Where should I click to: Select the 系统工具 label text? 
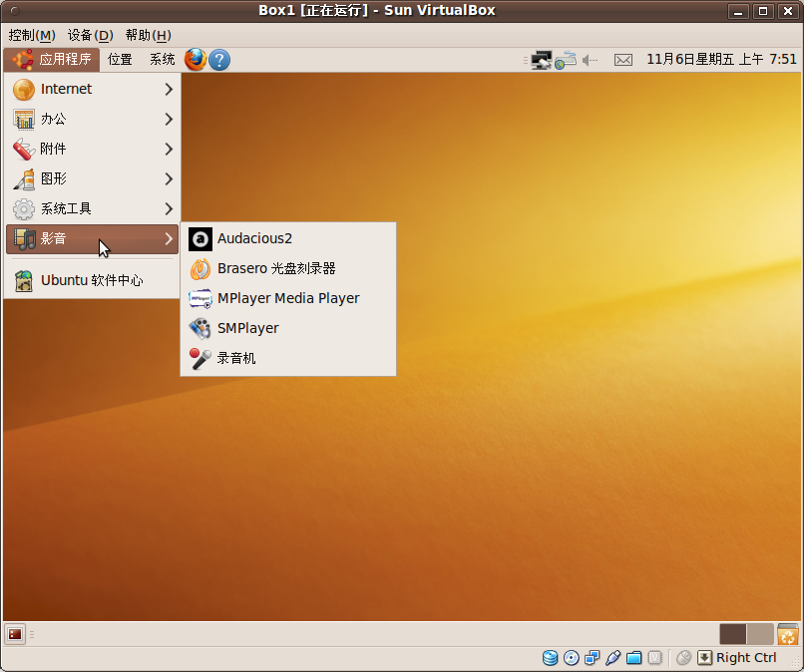(66, 208)
